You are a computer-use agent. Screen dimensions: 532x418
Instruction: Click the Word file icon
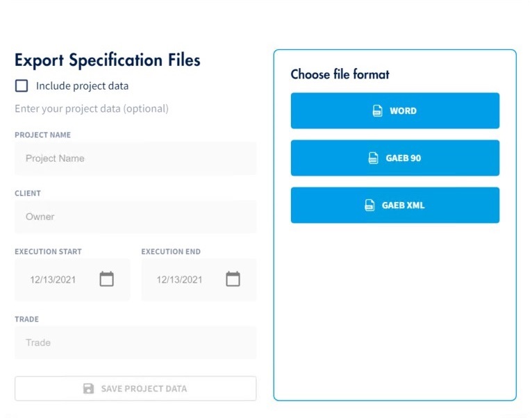coord(378,111)
